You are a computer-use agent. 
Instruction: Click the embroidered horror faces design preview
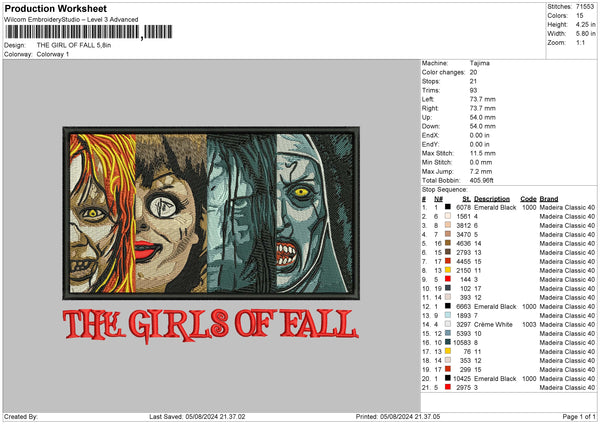point(211,213)
